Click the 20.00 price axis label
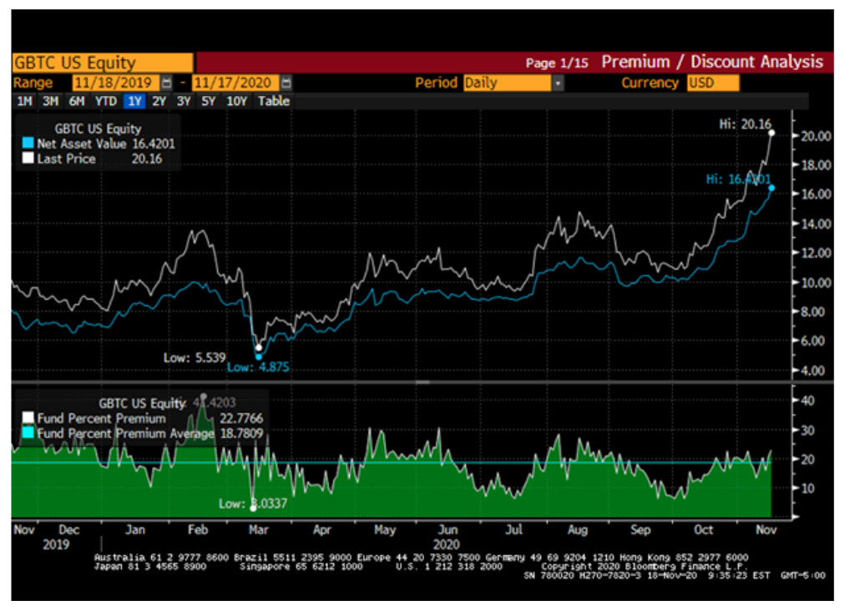 tap(816, 136)
